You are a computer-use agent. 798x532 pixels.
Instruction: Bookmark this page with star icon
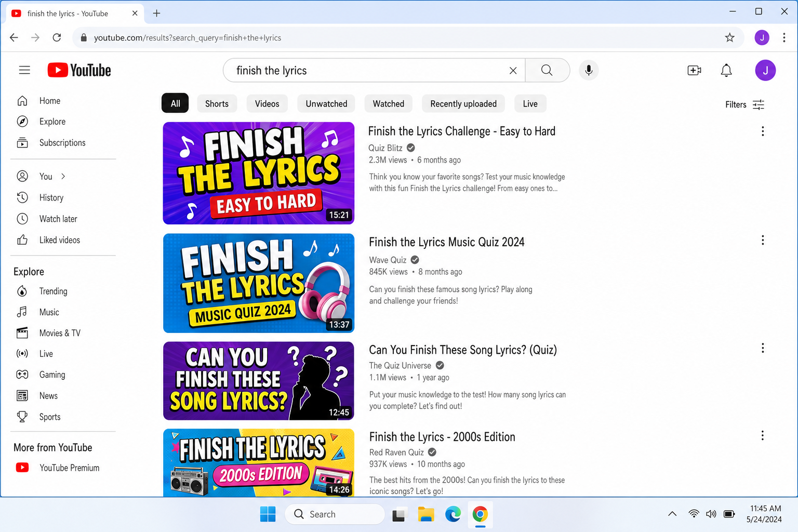click(730, 37)
